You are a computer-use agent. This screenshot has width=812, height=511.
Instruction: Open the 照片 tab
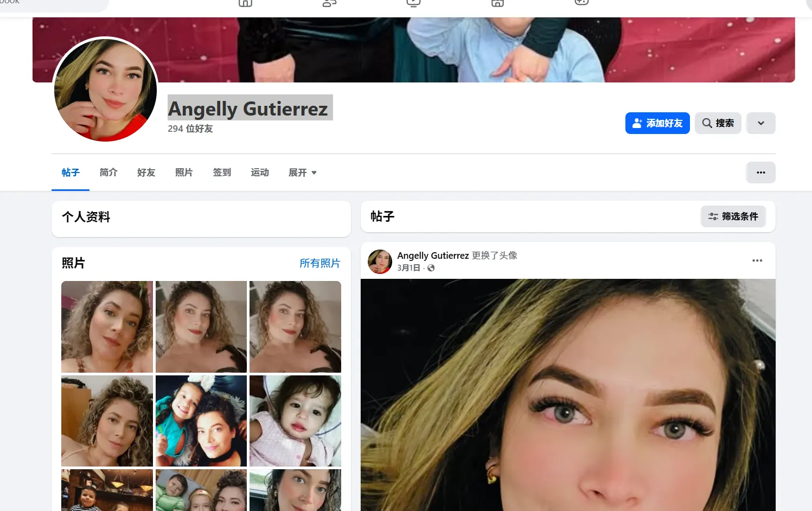tap(184, 173)
